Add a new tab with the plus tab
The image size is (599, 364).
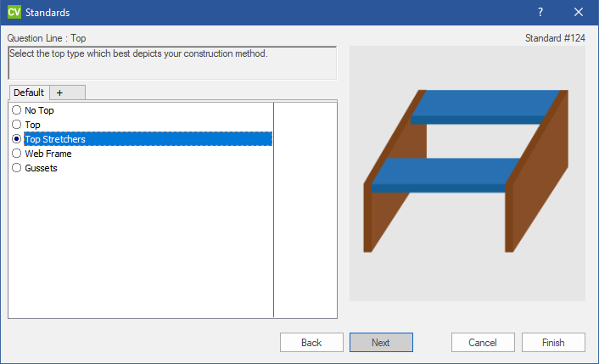[x=60, y=92]
